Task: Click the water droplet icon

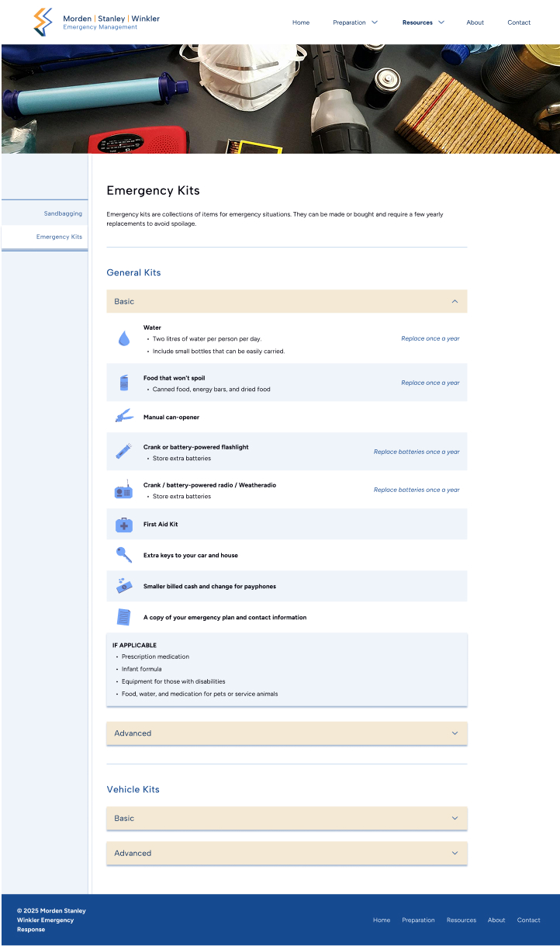Action: tap(123, 338)
